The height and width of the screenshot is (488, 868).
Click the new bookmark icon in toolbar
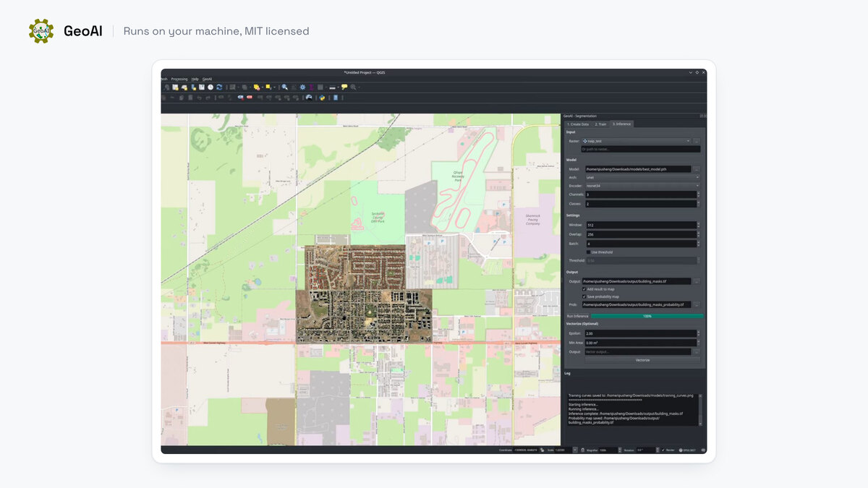[x=193, y=87]
